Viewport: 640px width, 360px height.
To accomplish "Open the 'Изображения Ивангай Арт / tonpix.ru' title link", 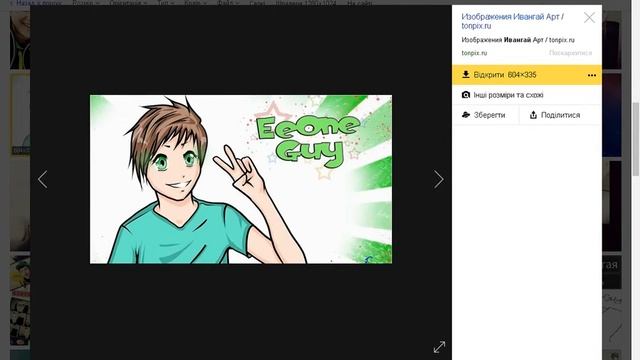I will pyautogui.click(x=512, y=21).
